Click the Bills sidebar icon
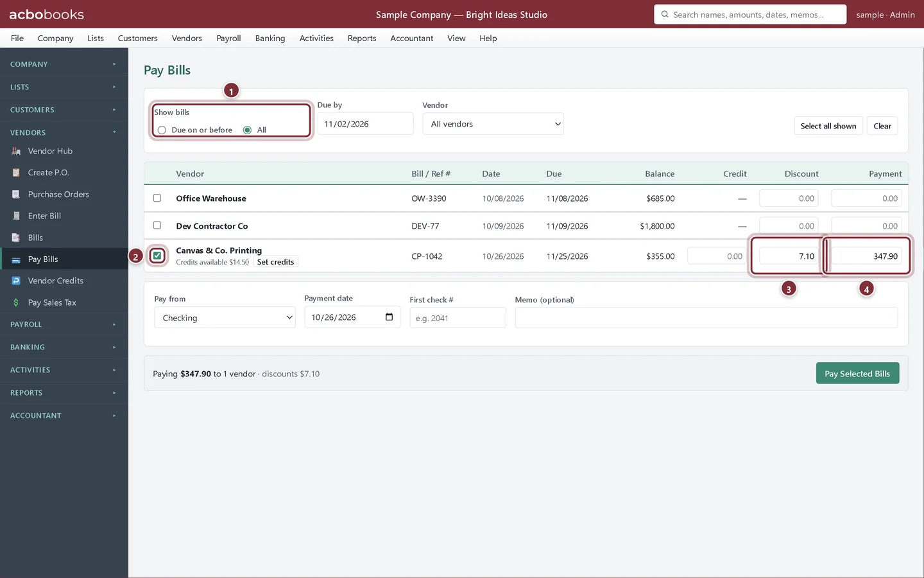Screen dimensions: 924x578 (16, 238)
